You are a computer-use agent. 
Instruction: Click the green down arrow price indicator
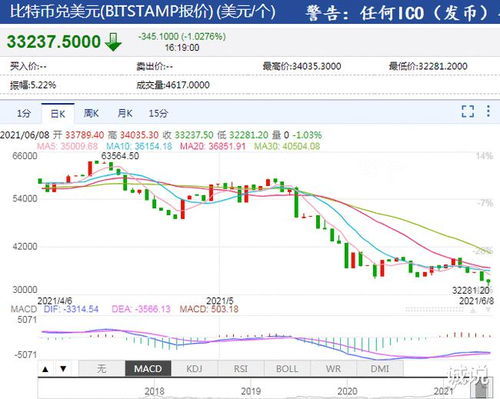tap(113, 42)
